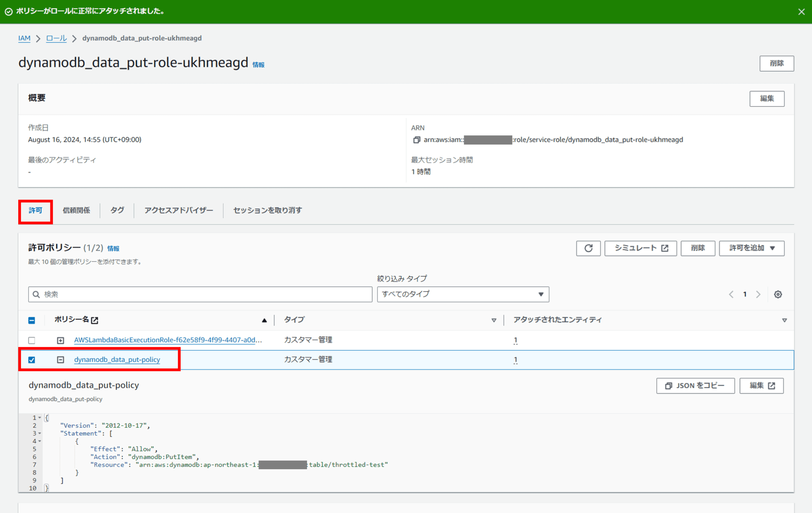Click attached entities count for AWSLambdaBasicExecutionRole
This screenshot has width=812, height=513.
(515, 341)
